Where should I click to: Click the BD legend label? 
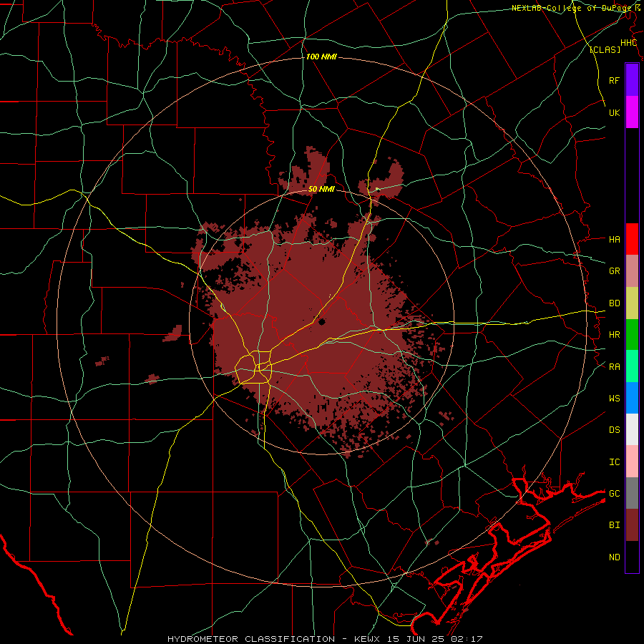coord(614,303)
